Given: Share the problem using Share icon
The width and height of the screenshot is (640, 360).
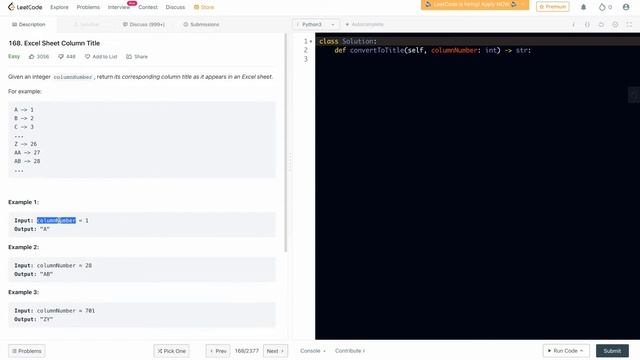Looking at the screenshot, I should point(137,56).
